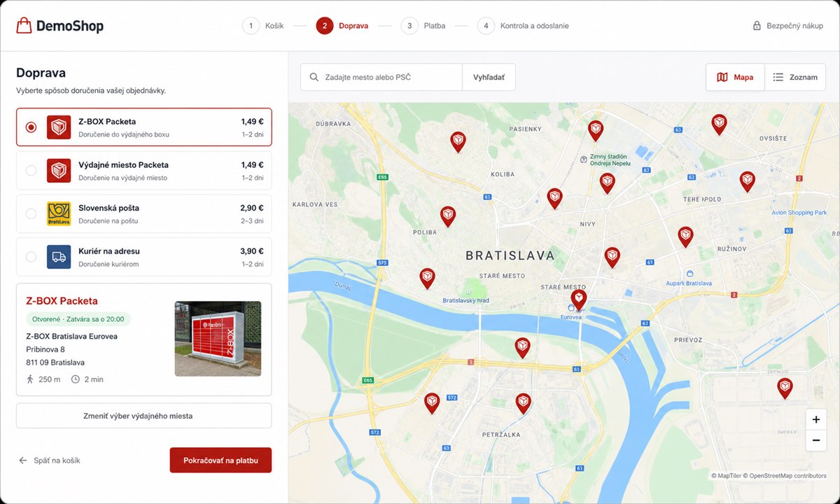Click the padlock icon beside Bezpečný nákup

757,26
